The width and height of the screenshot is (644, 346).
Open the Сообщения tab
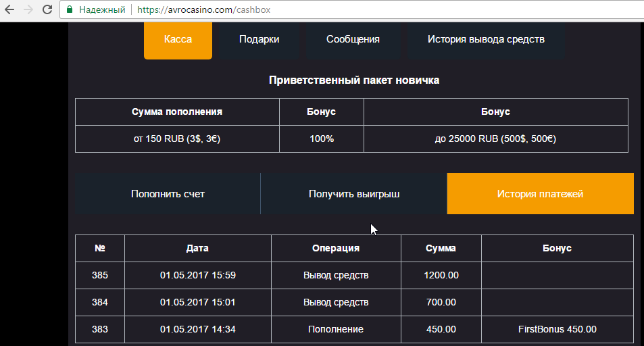[353, 39]
